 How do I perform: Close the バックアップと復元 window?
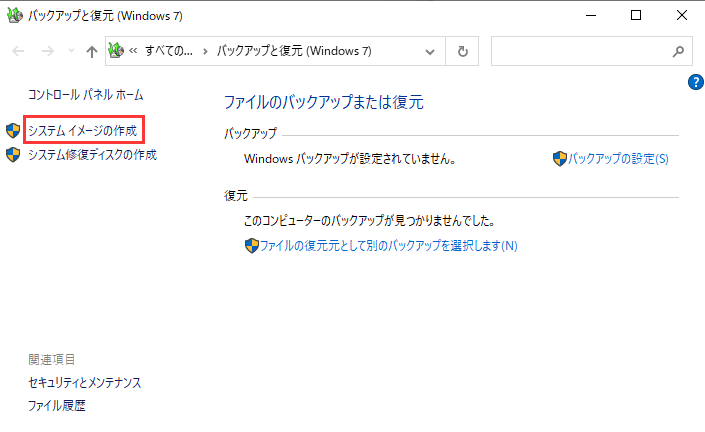[x=682, y=15]
